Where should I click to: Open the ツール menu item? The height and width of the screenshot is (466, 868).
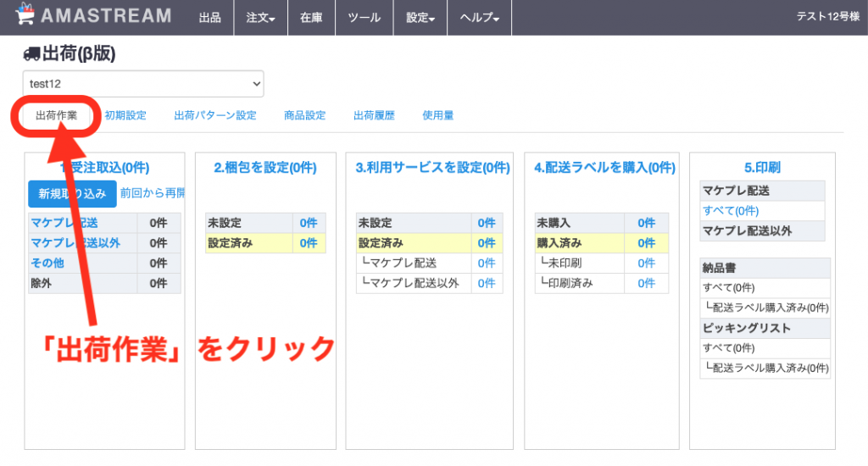click(x=364, y=18)
